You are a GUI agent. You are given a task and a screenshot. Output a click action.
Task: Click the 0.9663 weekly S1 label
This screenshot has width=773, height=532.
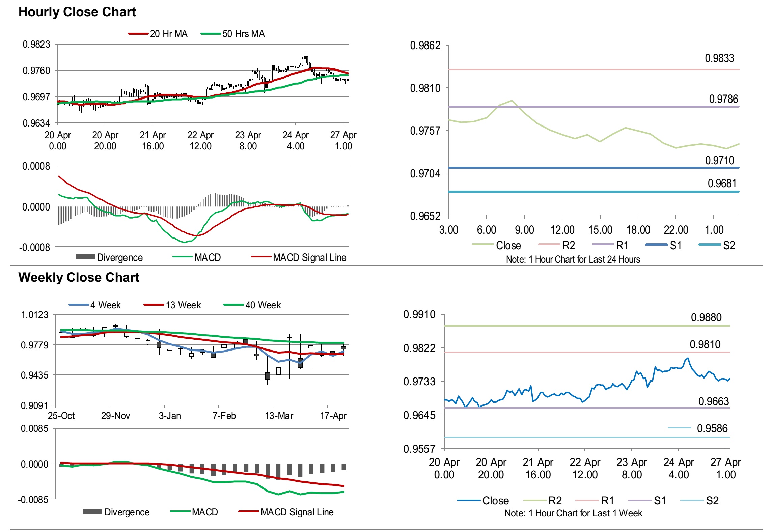[x=713, y=402]
